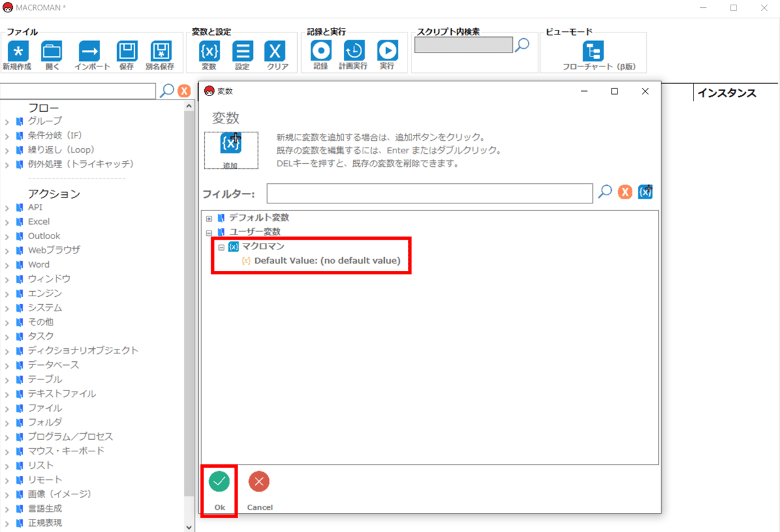Select Default Value: (no default value) row
This screenshot has width=780, height=532.
[x=327, y=260]
